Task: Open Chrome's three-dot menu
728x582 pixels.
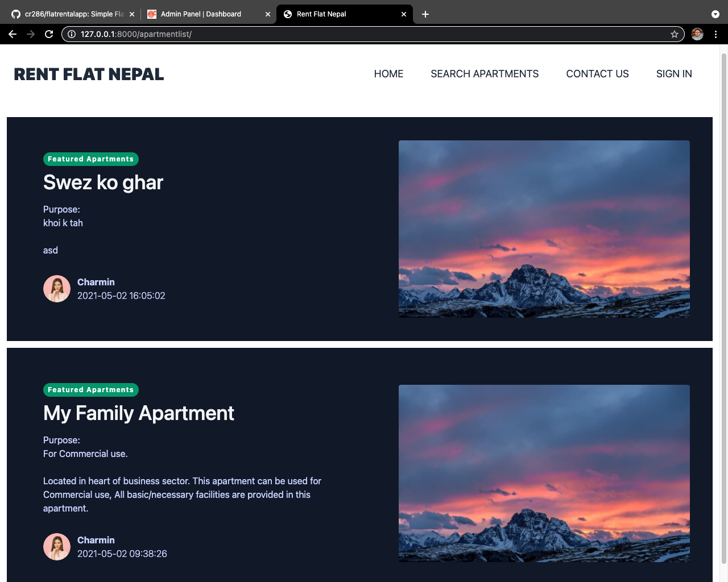Action: coord(715,34)
